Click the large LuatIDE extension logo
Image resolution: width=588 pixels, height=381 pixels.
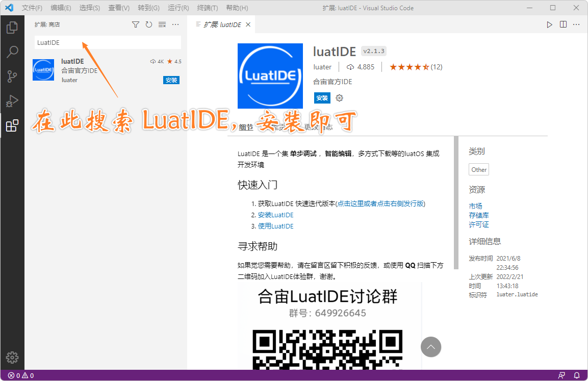[x=270, y=76]
